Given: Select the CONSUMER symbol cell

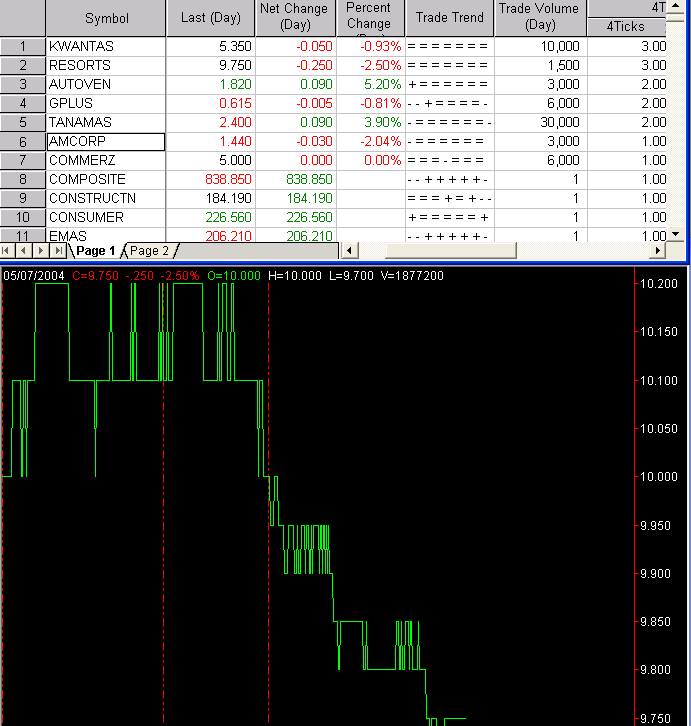Looking at the screenshot, I should [106, 217].
